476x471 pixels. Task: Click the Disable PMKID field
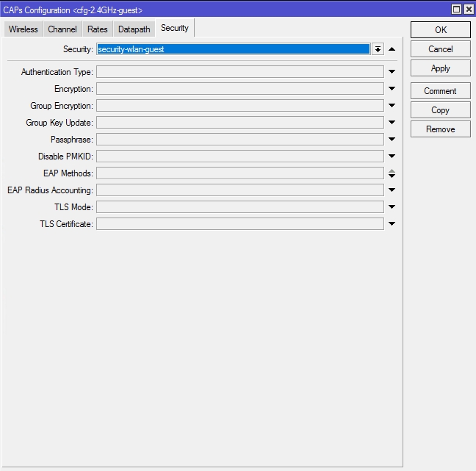240,156
